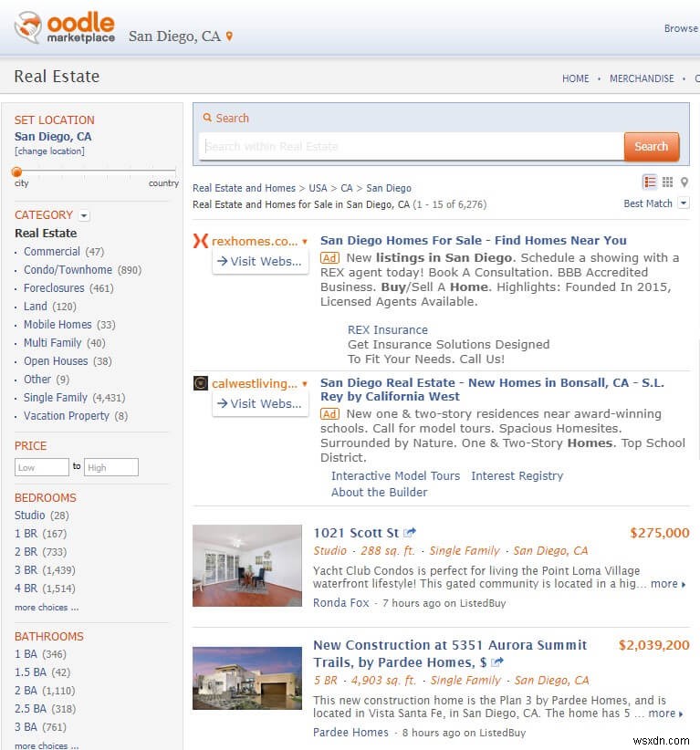This screenshot has width=700, height=750.
Task: Open the MERCHANDISE nav item
Action: pyautogui.click(x=642, y=78)
